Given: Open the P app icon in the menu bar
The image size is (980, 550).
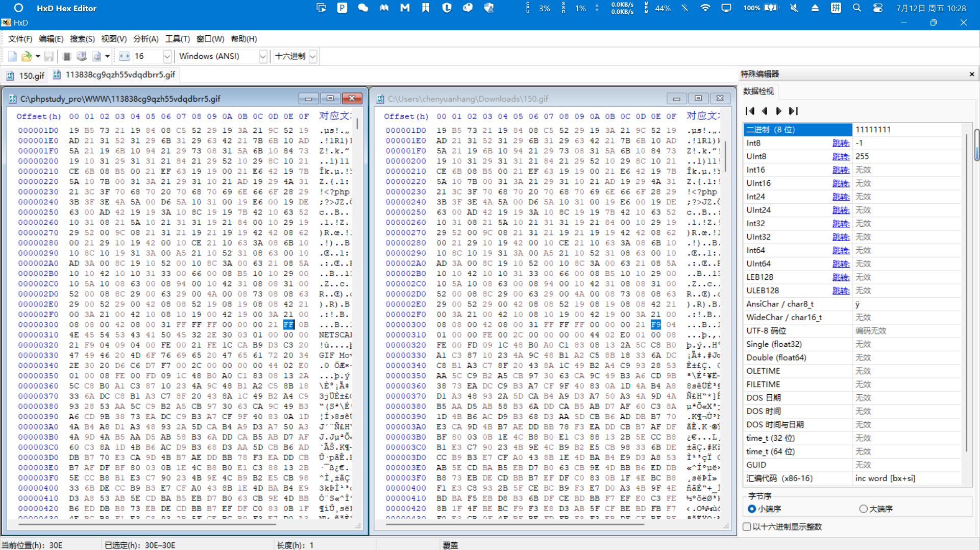Looking at the screenshot, I should coord(342,8).
